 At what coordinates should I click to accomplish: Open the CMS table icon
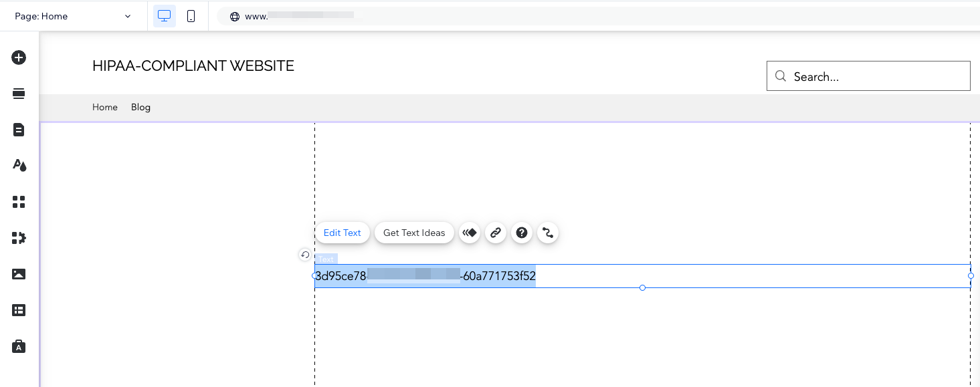click(x=19, y=310)
